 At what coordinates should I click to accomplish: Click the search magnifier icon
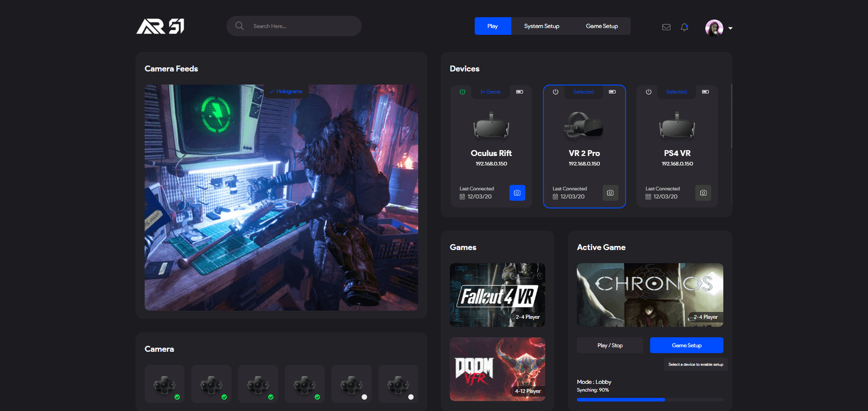(240, 26)
